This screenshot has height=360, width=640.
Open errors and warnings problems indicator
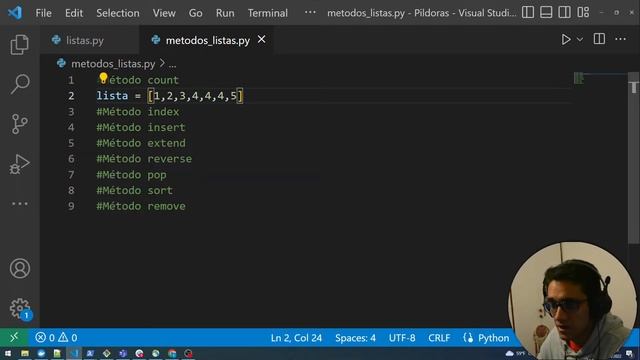click(x=56, y=338)
